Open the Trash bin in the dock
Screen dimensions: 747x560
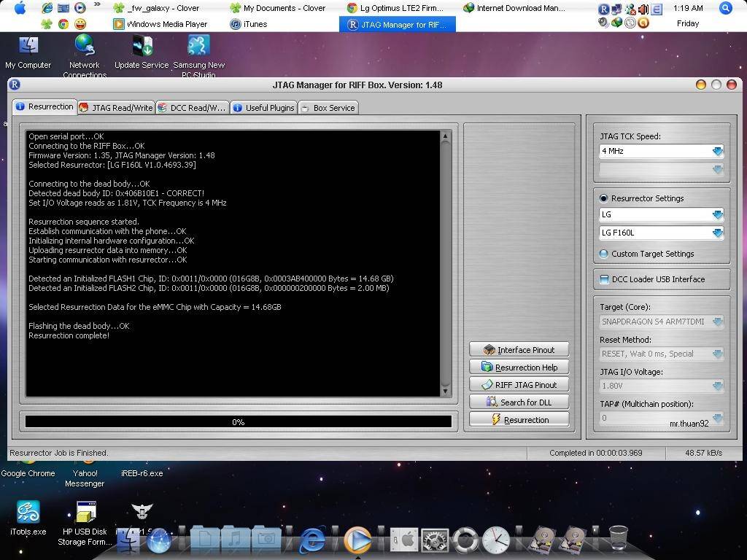tap(618, 538)
